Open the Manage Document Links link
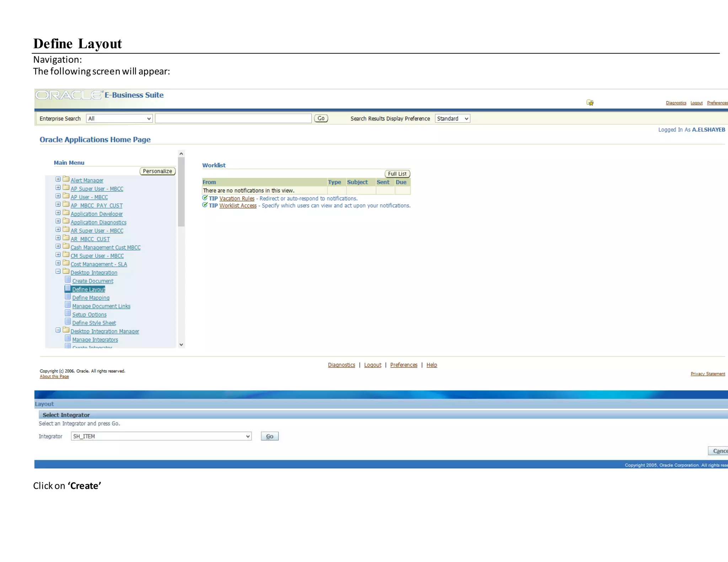Viewport: 728px width, 562px height. (101, 306)
